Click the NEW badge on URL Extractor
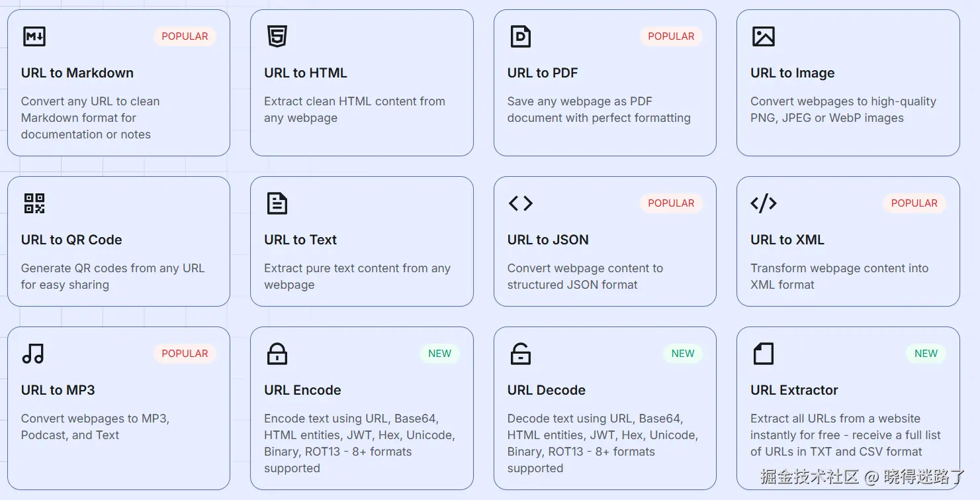The width and height of the screenshot is (980, 500). [926, 354]
